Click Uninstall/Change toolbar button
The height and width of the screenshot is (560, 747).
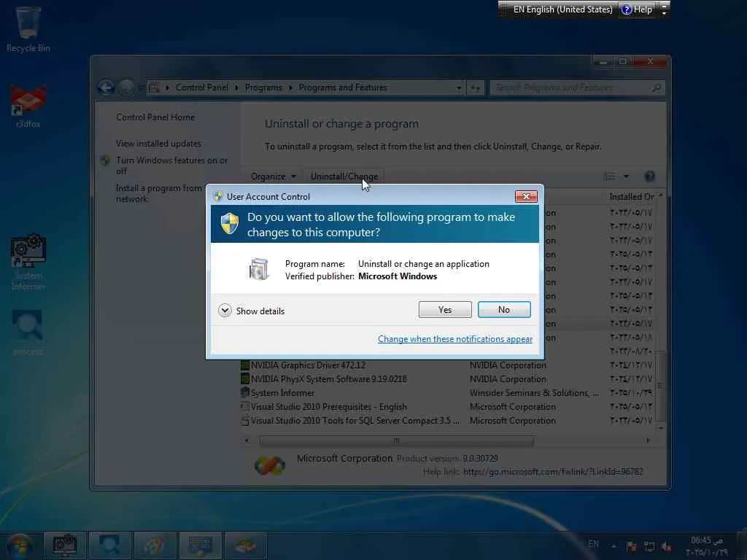[x=344, y=176]
